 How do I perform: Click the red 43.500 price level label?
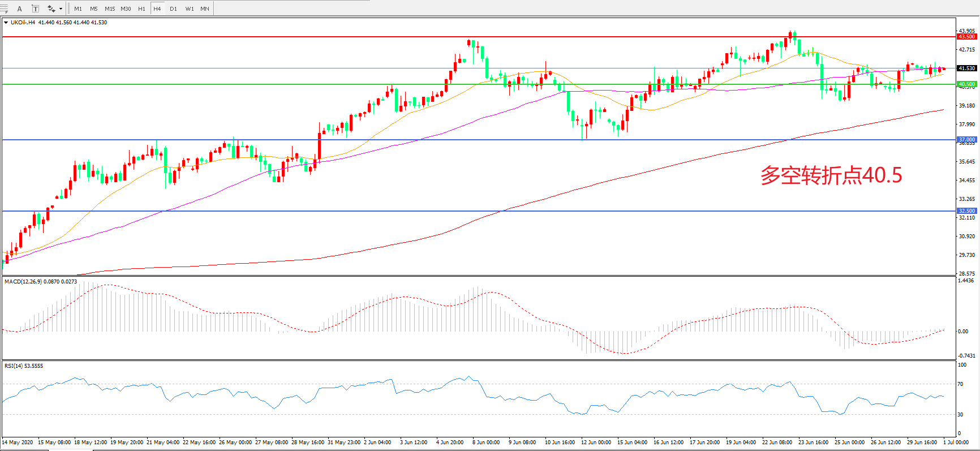point(966,37)
